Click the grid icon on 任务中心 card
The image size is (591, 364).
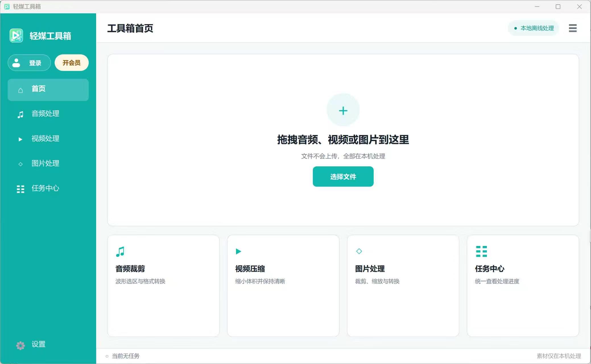click(481, 251)
